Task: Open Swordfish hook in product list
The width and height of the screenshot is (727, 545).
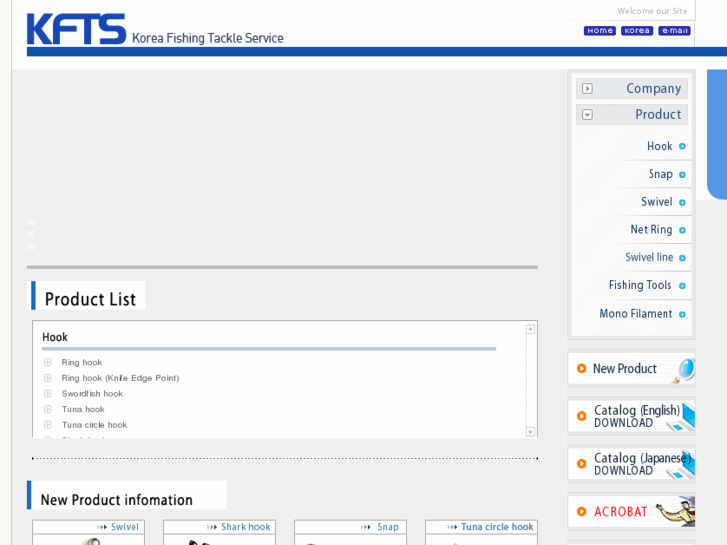Action: coord(92,394)
